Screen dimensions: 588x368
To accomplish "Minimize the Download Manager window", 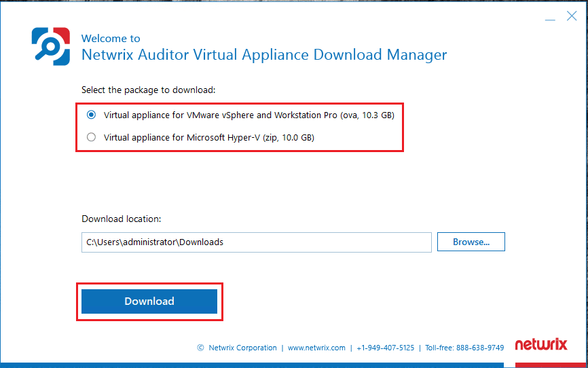I will coord(549,18).
